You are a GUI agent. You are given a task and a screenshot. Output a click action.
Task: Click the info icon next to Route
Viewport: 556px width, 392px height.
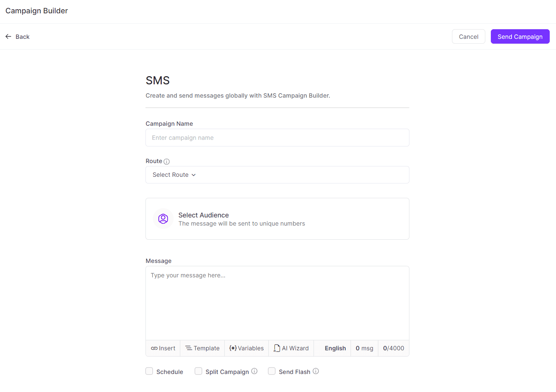pyautogui.click(x=167, y=161)
